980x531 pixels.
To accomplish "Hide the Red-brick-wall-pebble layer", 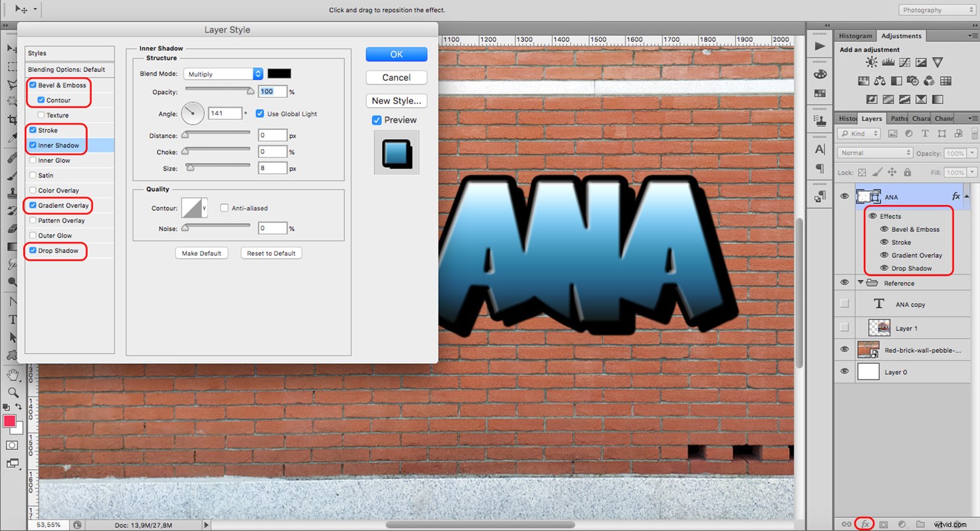I will (845, 349).
